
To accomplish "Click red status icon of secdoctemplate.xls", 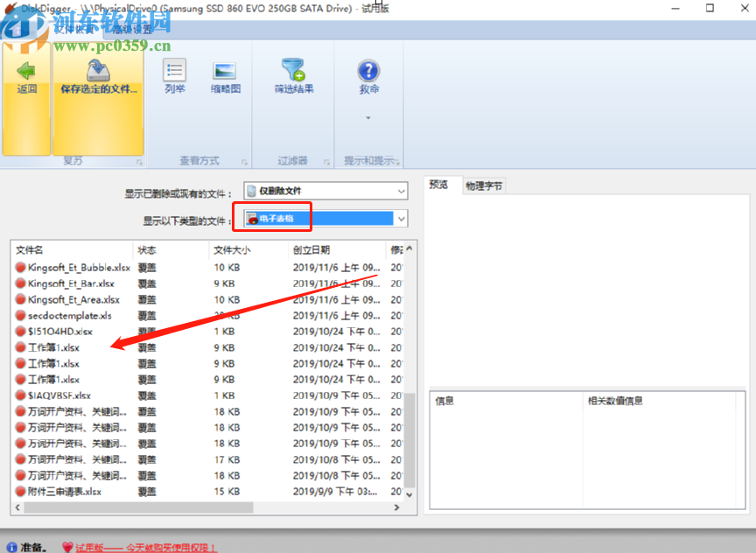I will tap(20, 315).
